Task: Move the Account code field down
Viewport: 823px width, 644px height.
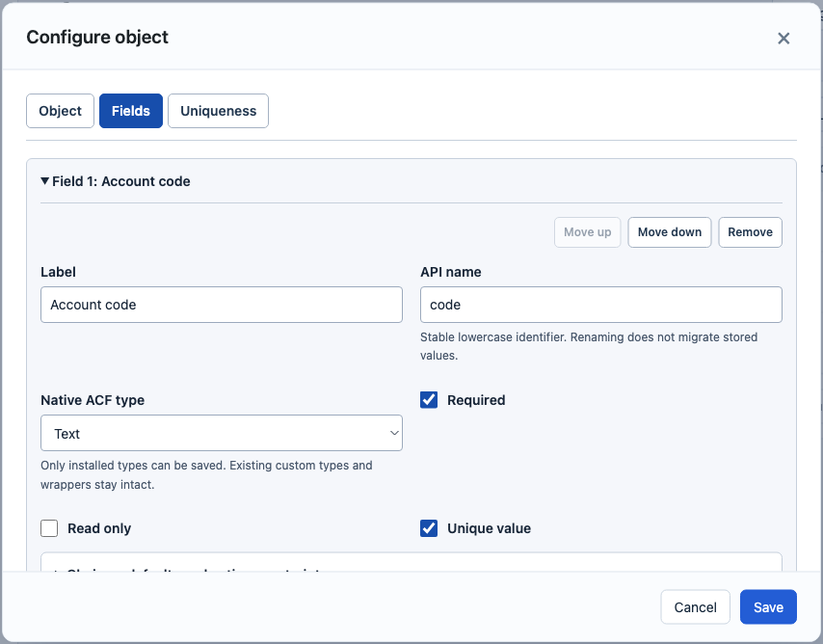Action: pos(669,232)
